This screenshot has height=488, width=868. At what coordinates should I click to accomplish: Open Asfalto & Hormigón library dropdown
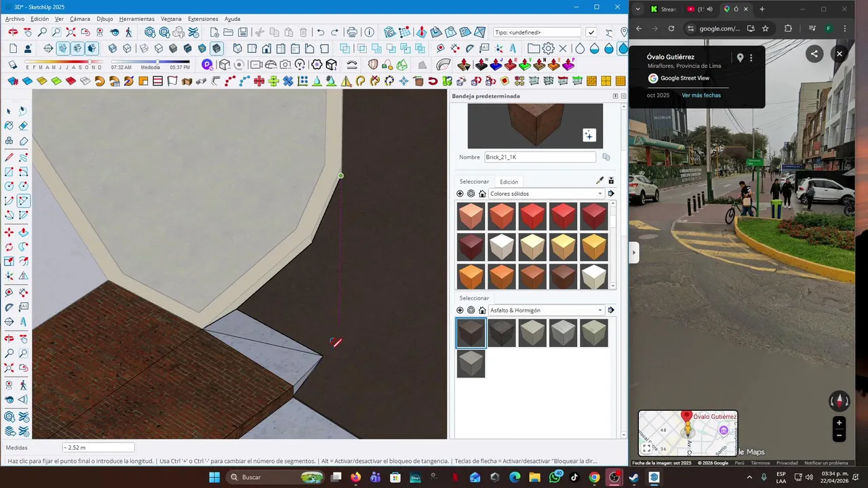547,310
